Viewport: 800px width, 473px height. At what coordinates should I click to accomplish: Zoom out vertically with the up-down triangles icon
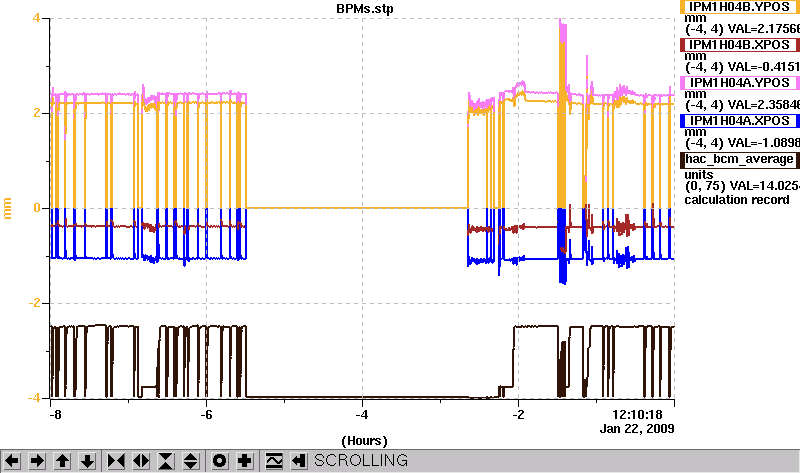(191, 461)
